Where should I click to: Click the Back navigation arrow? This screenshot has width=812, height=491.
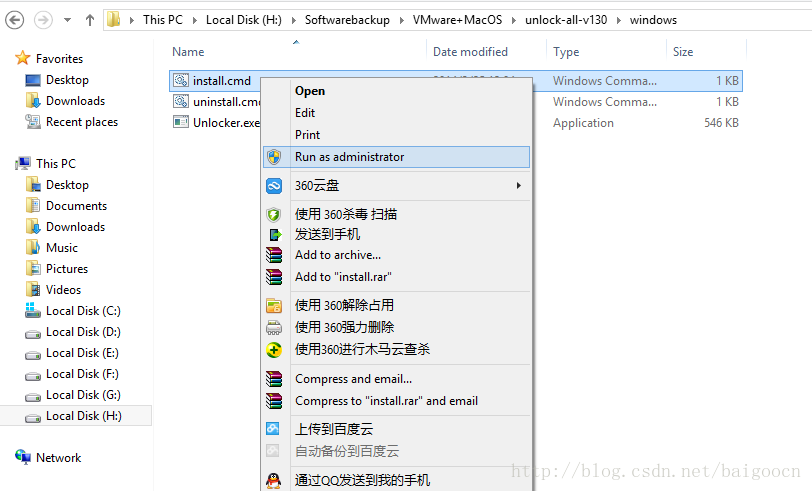tap(14, 20)
